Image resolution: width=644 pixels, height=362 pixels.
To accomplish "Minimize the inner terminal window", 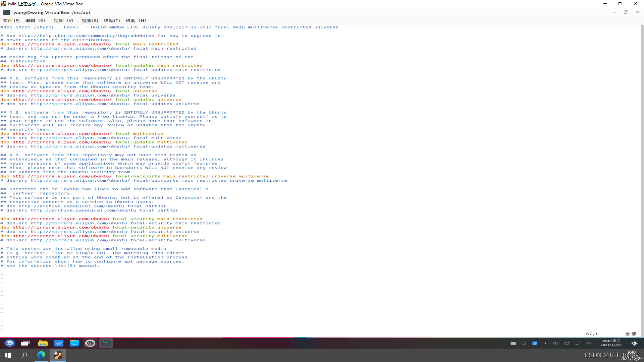I will [x=614, y=12].
